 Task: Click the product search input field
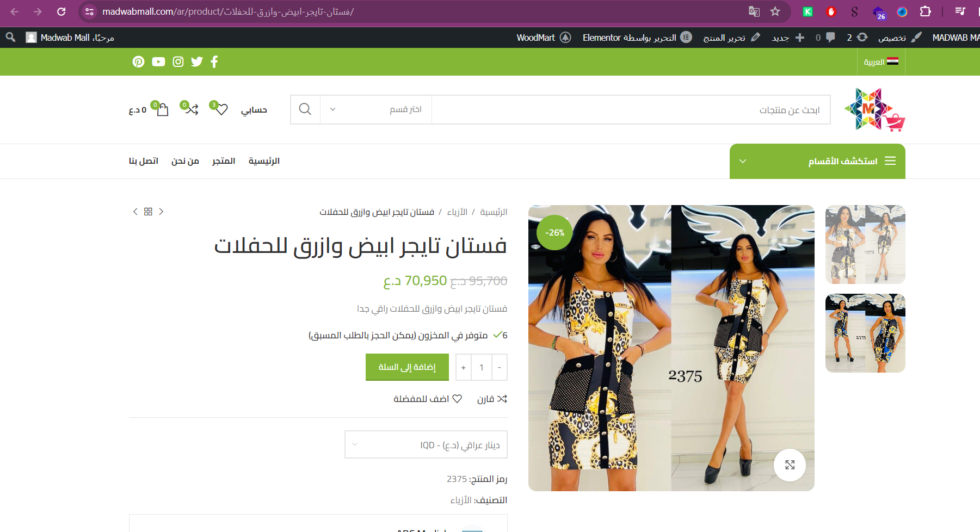[x=631, y=109]
